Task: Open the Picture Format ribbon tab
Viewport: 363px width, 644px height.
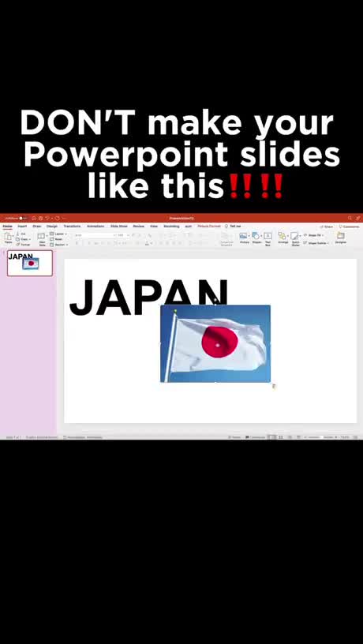Action: [x=209, y=226]
